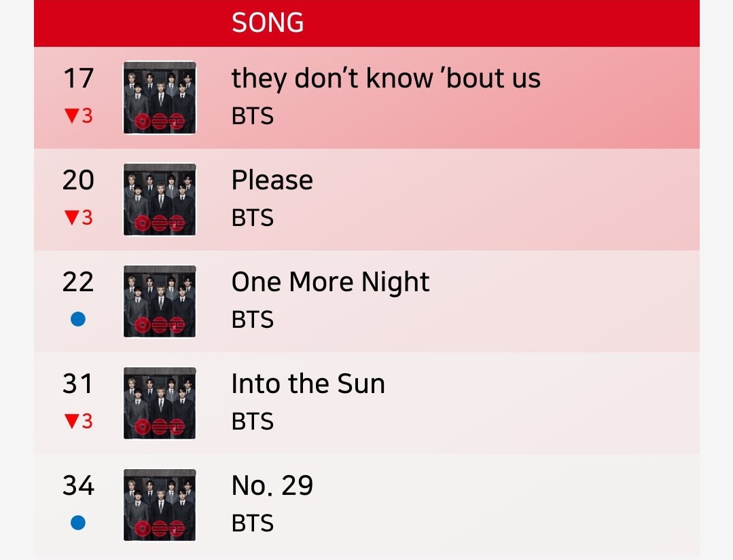Open the song No. 29
This screenshot has width=733, height=560.
point(272,485)
